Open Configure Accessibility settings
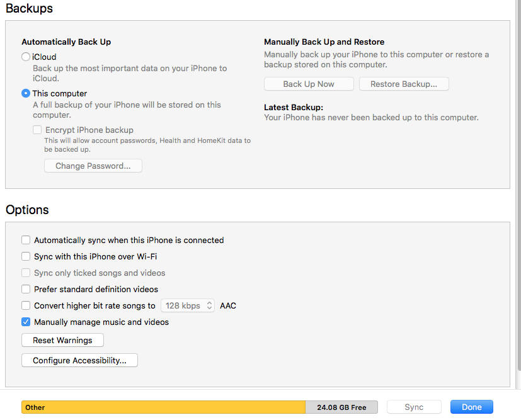Viewport: 521px width, 420px height. tap(80, 360)
